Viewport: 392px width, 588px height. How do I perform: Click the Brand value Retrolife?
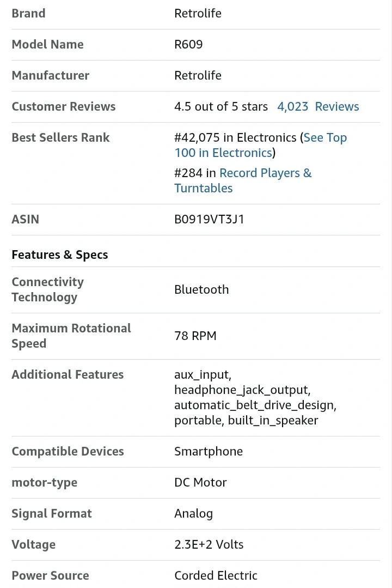click(x=198, y=13)
